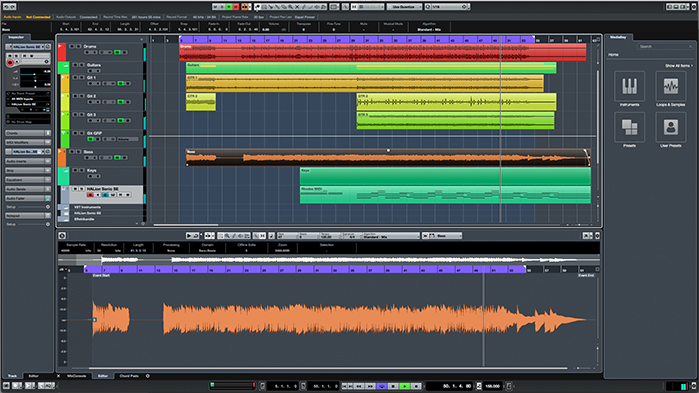
Task: Click the Home link in MediaBay
Action: tap(613, 54)
